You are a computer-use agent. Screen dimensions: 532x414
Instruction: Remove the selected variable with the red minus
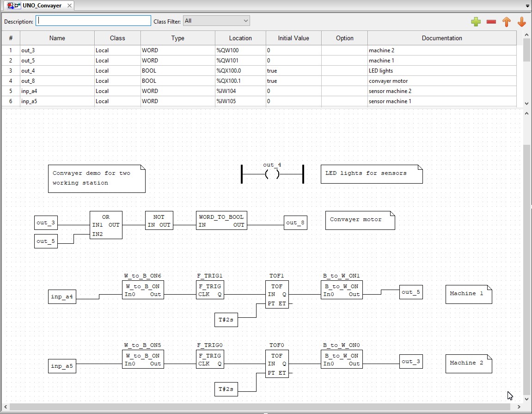pos(491,22)
